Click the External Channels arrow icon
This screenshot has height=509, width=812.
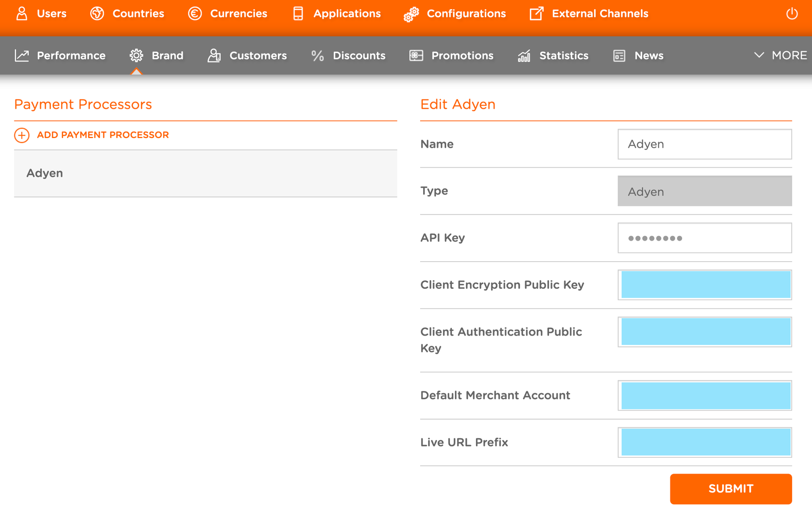click(537, 13)
